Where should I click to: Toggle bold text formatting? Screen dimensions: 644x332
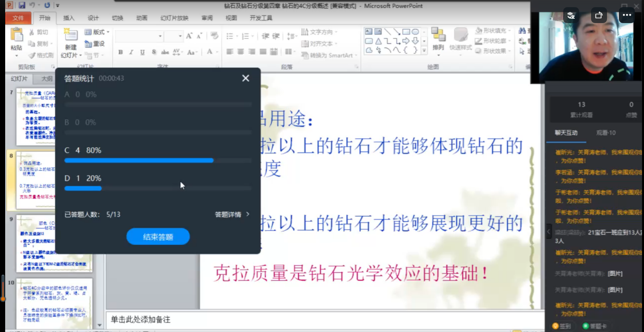pos(120,52)
